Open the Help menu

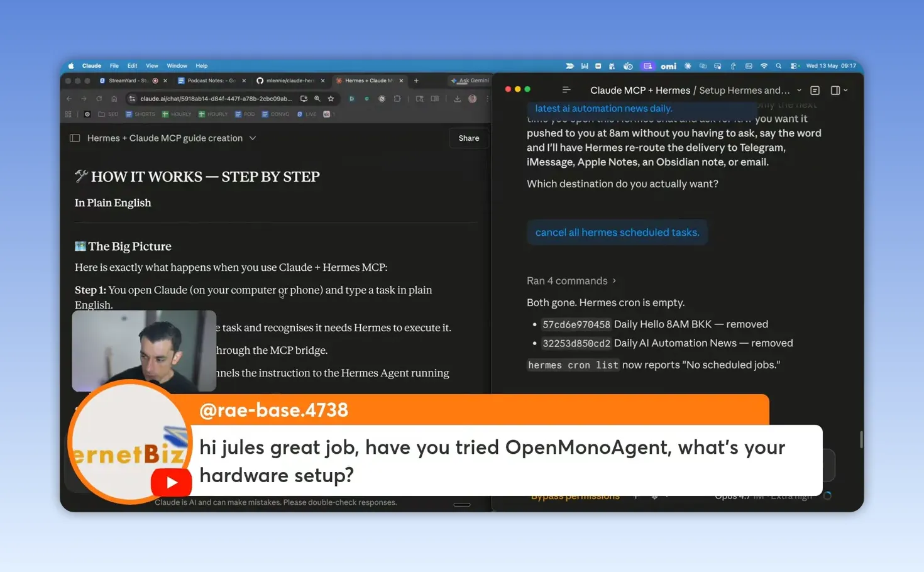tap(201, 65)
